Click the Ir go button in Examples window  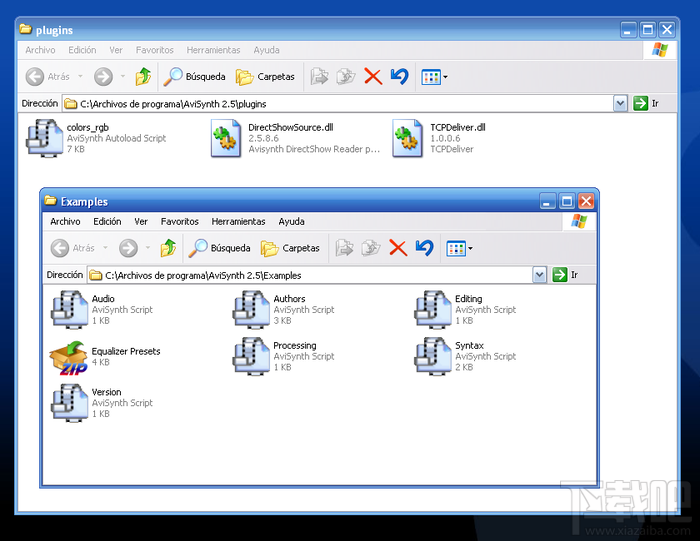pos(565,275)
